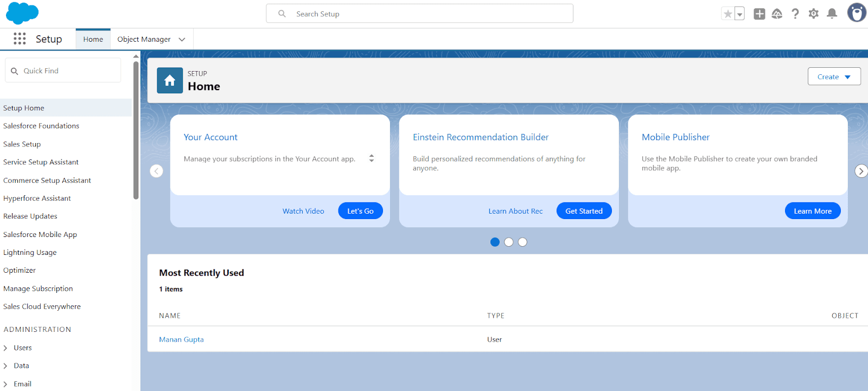Click the carousel next arrow

(x=861, y=171)
